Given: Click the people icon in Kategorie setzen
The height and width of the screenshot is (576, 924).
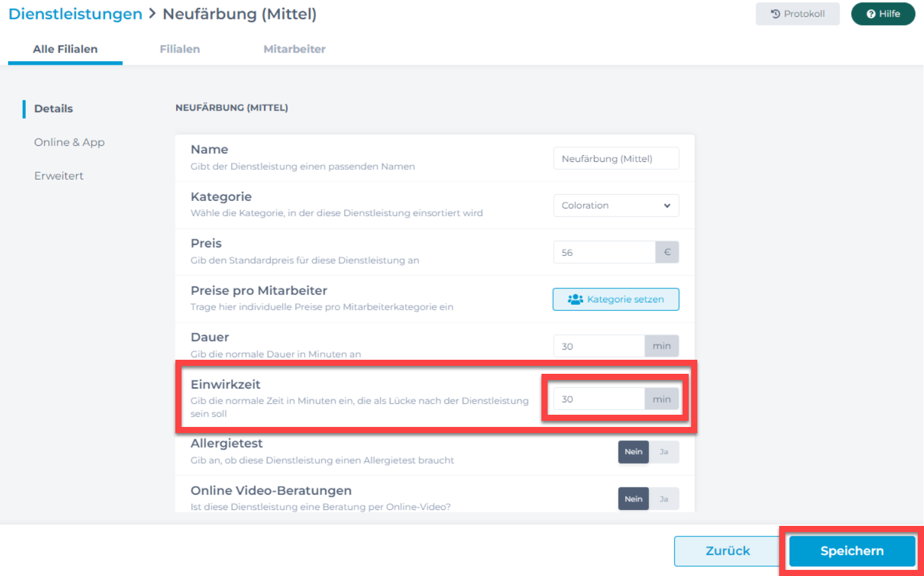Looking at the screenshot, I should (575, 299).
